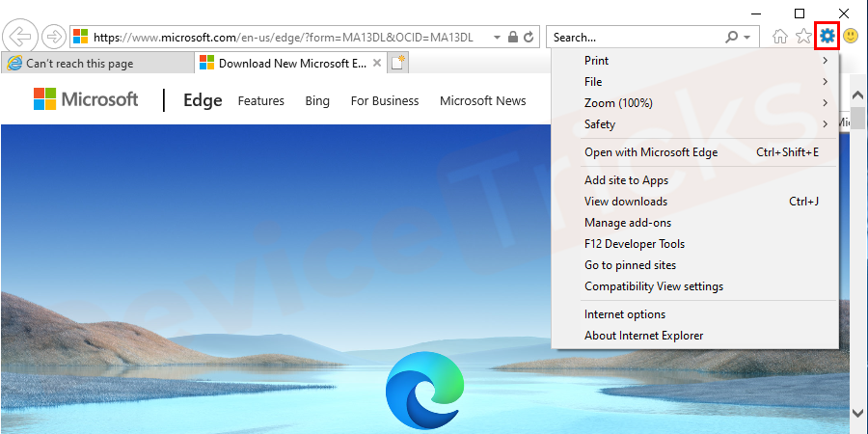The height and width of the screenshot is (434, 868).
Task: Click the search magnifier icon
Action: point(732,37)
